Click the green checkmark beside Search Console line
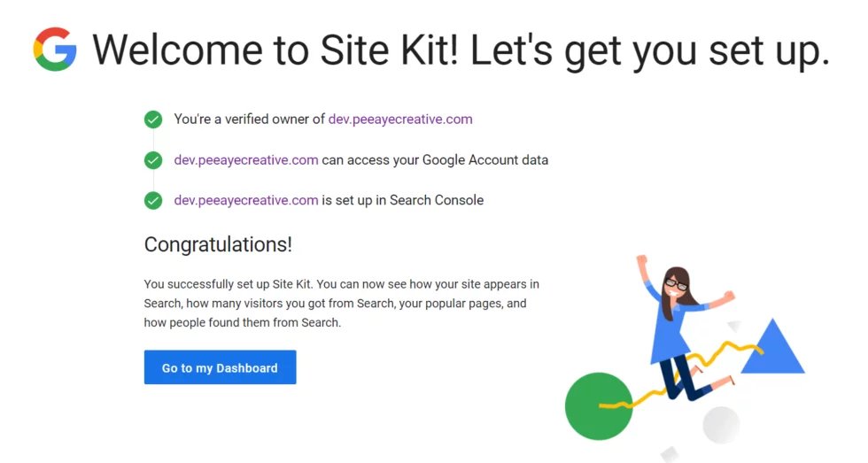Screen dimensions: 868x463 (153, 200)
